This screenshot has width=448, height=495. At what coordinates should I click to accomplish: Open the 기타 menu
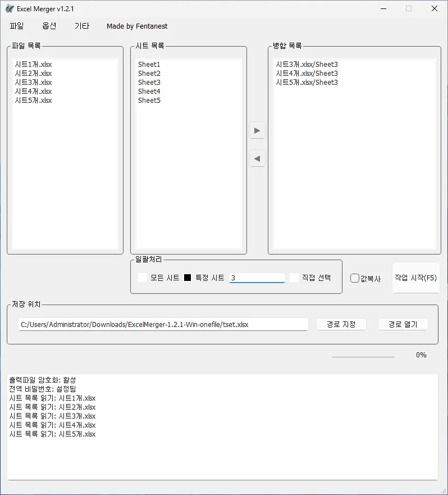[x=82, y=26]
